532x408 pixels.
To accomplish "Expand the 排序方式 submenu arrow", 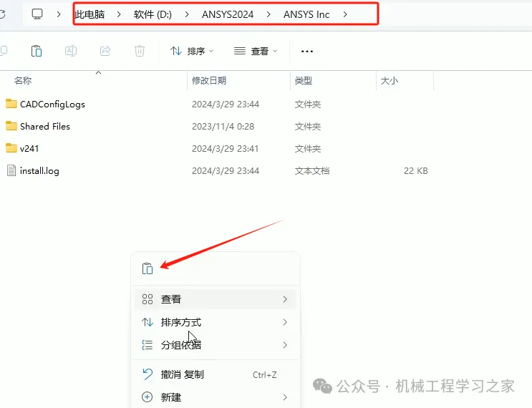I will click(x=285, y=322).
